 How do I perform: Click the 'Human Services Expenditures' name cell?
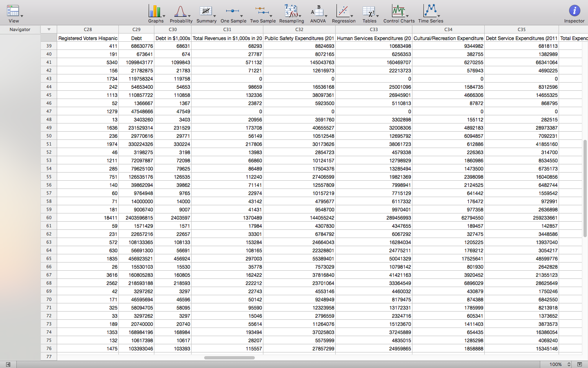coord(374,38)
